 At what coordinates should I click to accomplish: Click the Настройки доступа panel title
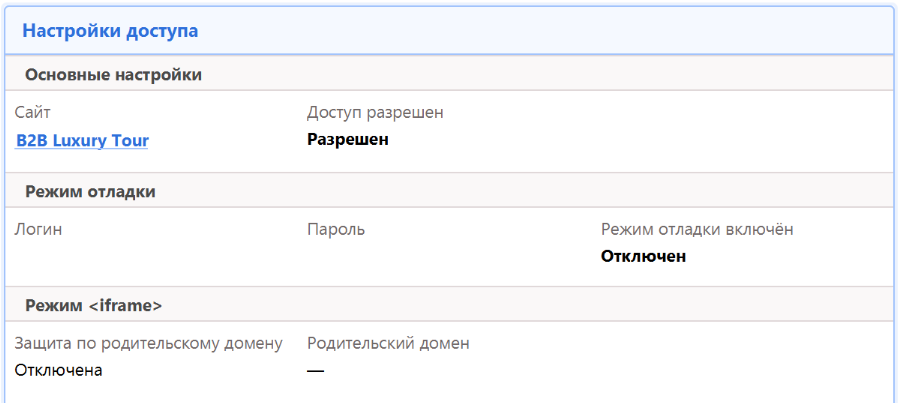click(x=110, y=31)
